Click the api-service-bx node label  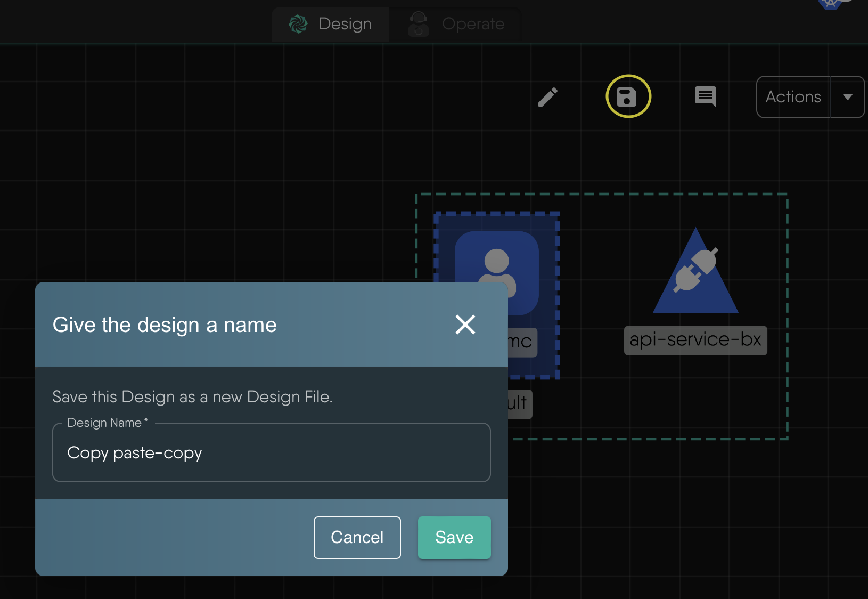pyautogui.click(x=695, y=340)
